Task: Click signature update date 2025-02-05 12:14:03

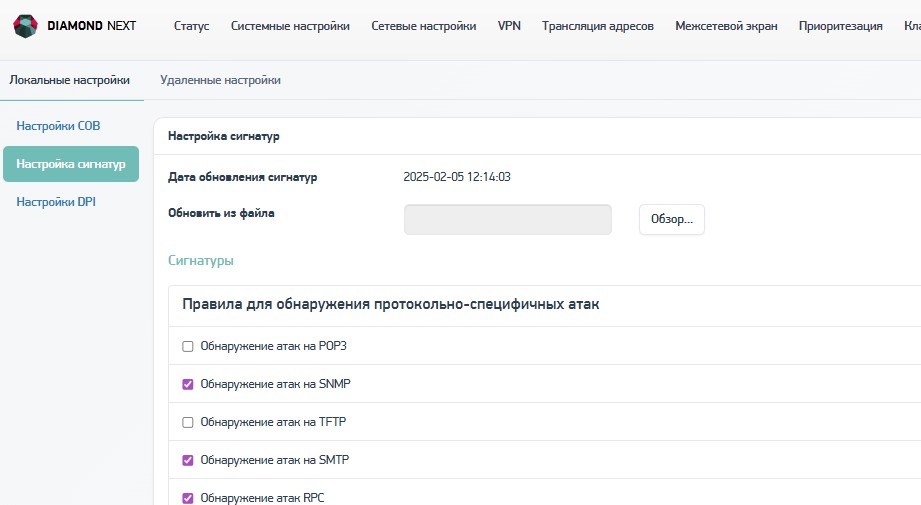Action: click(457, 177)
